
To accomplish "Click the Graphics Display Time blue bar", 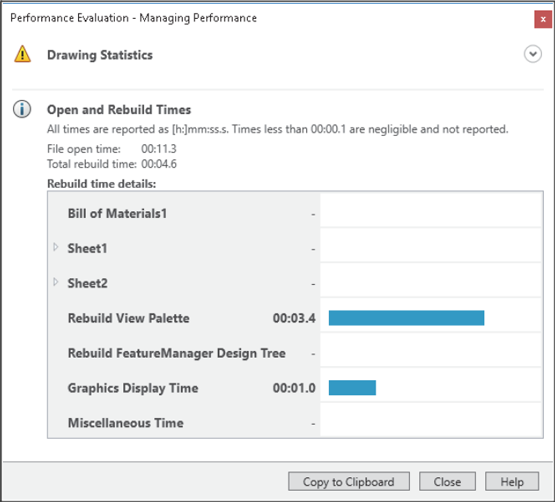I will (x=352, y=388).
